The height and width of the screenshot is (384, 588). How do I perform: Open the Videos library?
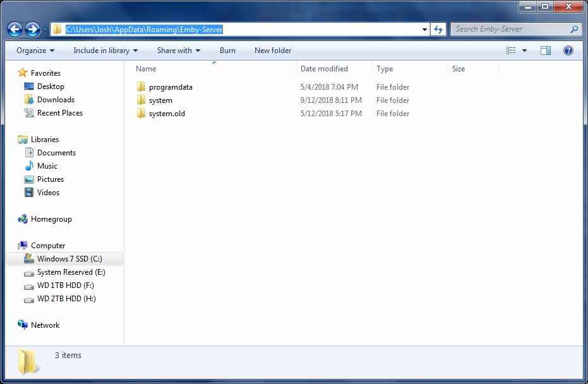pyautogui.click(x=48, y=193)
